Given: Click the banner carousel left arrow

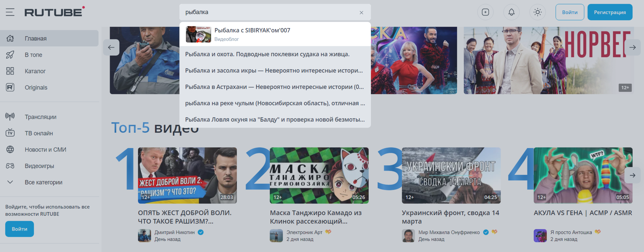Looking at the screenshot, I should pyautogui.click(x=111, y=47).
